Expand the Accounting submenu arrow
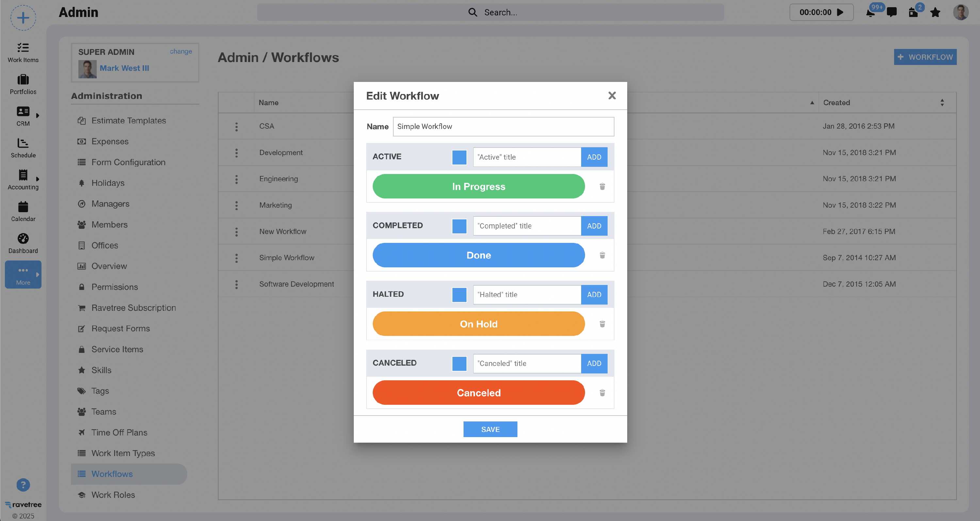Viewport: 980px width, 521px height. tap(38, 179)
